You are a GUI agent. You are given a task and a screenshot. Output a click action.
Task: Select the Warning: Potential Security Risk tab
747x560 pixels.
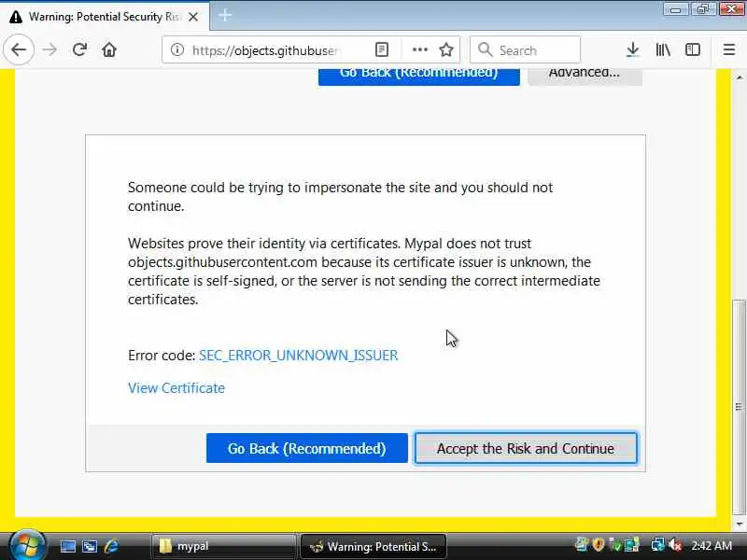105,17
